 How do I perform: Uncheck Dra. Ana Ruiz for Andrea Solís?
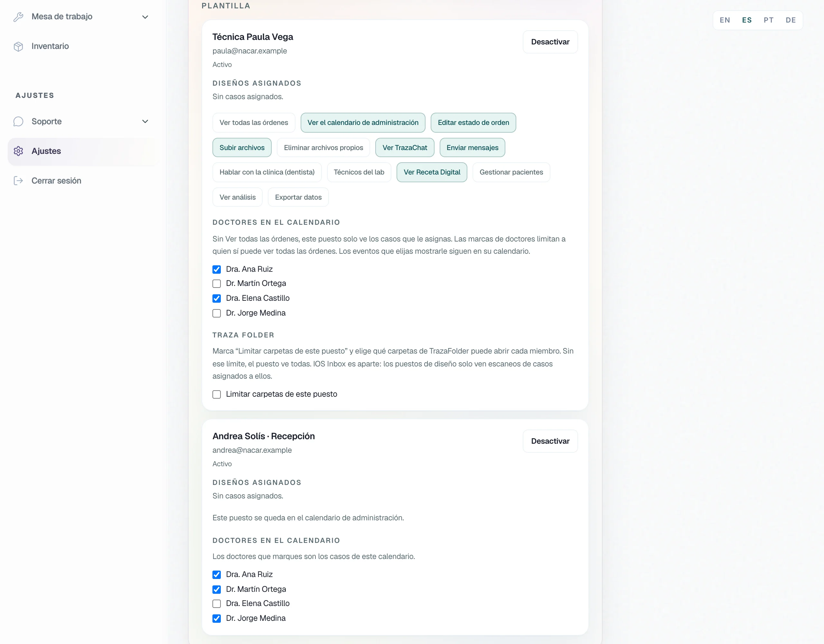point(217,575)
